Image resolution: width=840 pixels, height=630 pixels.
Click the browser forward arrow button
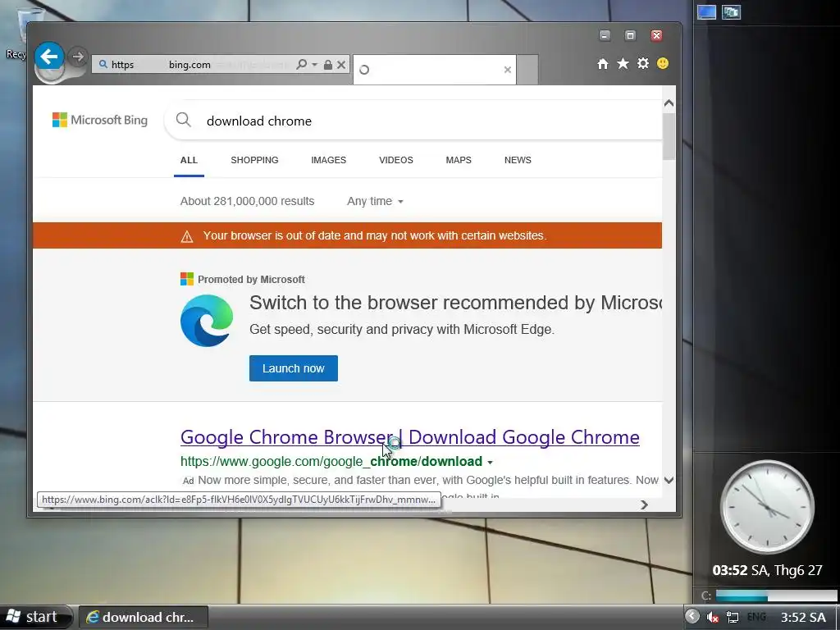(78, 57)
